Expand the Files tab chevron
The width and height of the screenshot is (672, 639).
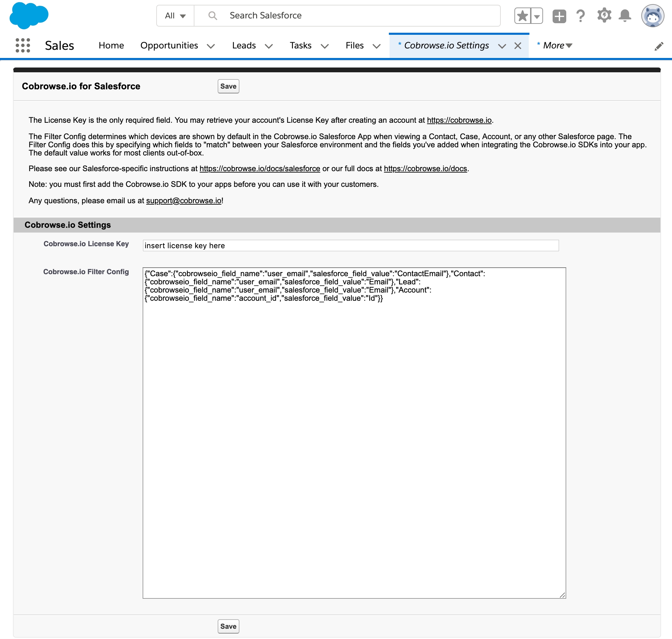pyautogui.click(x=377, y=46)
